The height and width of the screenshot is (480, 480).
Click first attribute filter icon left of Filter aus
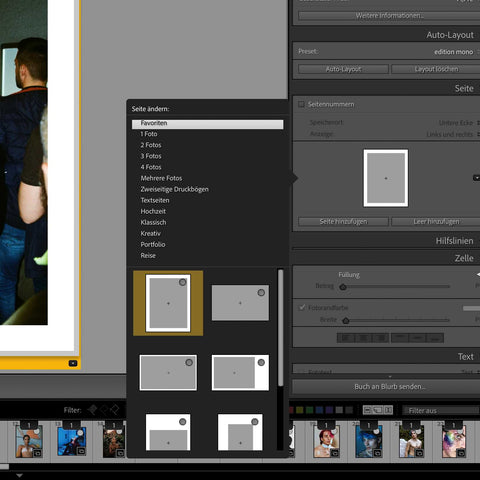(x=367, y=410)
